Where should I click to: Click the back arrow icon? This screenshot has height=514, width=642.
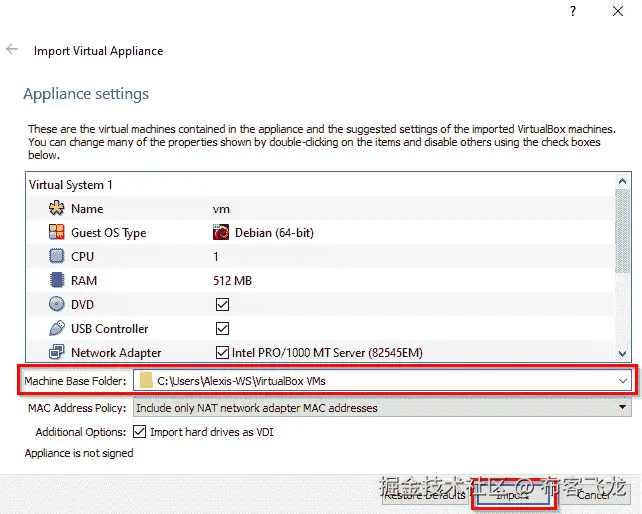(x=12, y=49)
